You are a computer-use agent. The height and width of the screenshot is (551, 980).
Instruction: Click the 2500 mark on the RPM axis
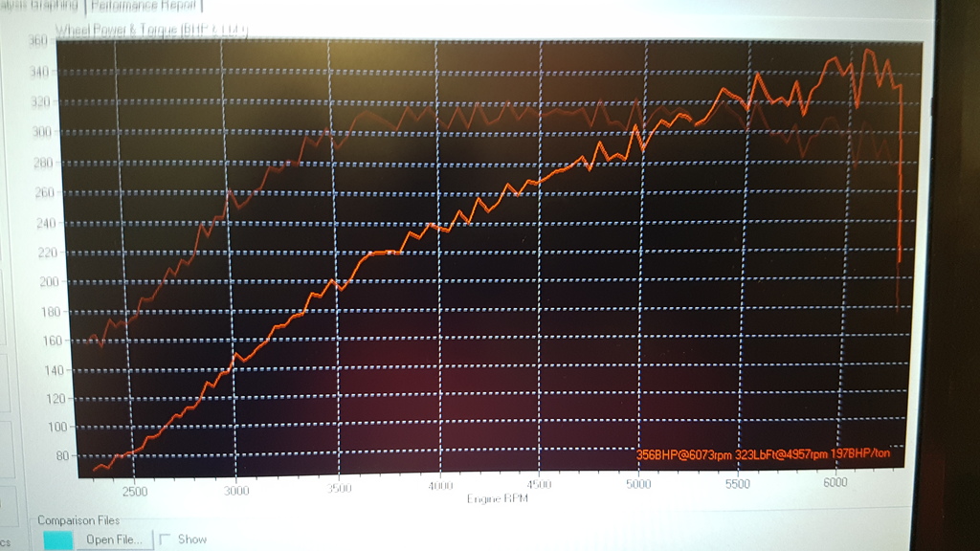[135, 492]
